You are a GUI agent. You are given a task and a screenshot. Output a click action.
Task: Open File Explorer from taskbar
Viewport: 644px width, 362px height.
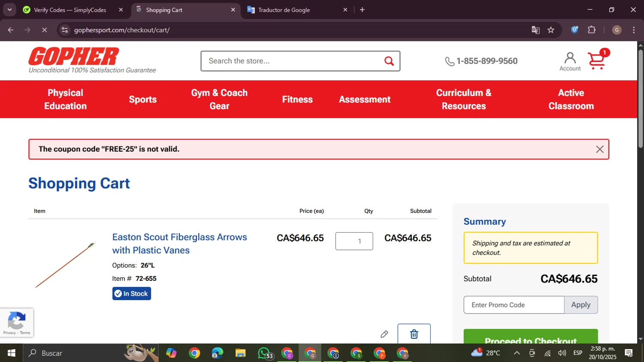click(240, 353)
